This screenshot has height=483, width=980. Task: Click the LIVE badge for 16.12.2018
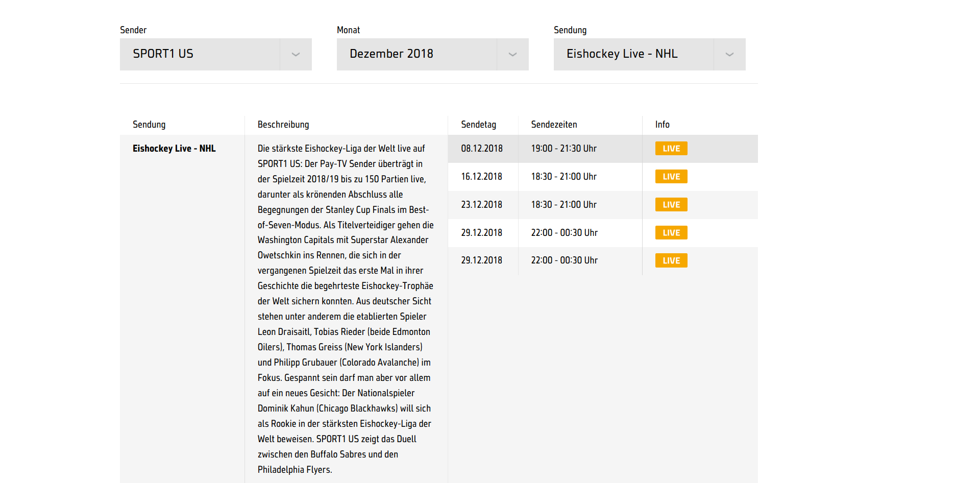coord(671,177)
